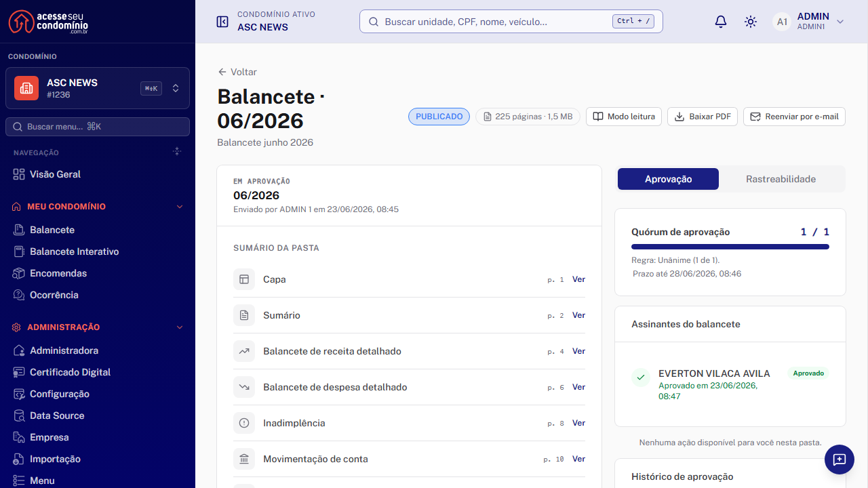Click the Movimentação de conta bank icon
The height and width of the screenshot is (488, 868).
[244, 459]
